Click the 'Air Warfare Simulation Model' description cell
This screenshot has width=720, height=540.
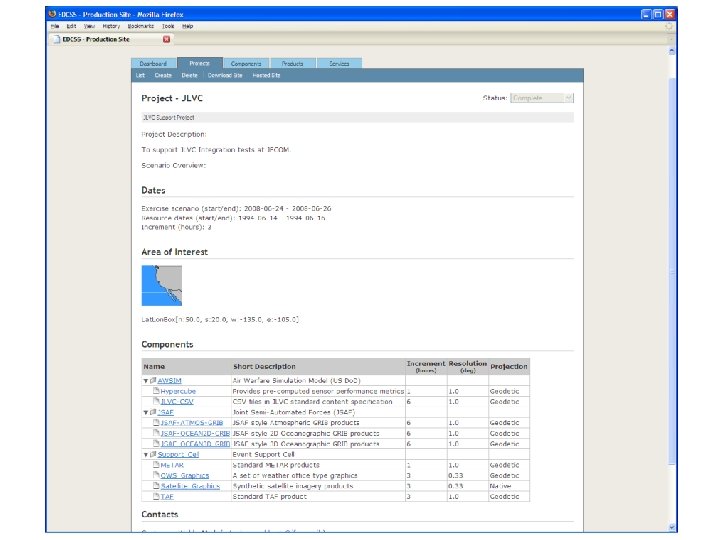point(318,381)
